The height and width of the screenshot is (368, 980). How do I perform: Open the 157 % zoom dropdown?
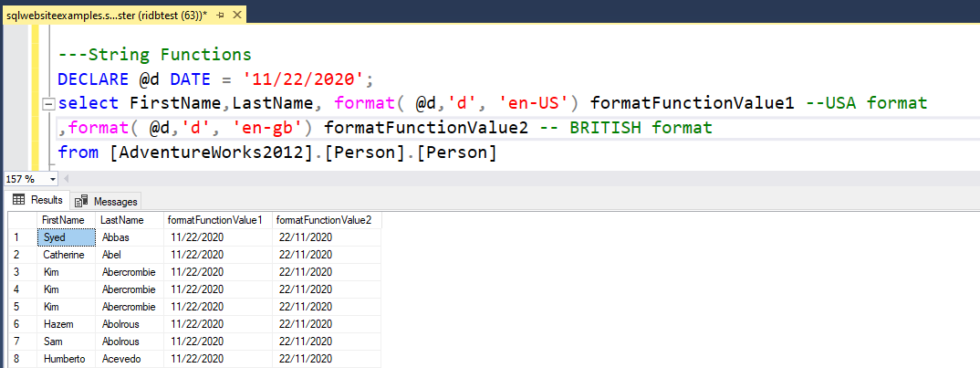click(52, 179)
